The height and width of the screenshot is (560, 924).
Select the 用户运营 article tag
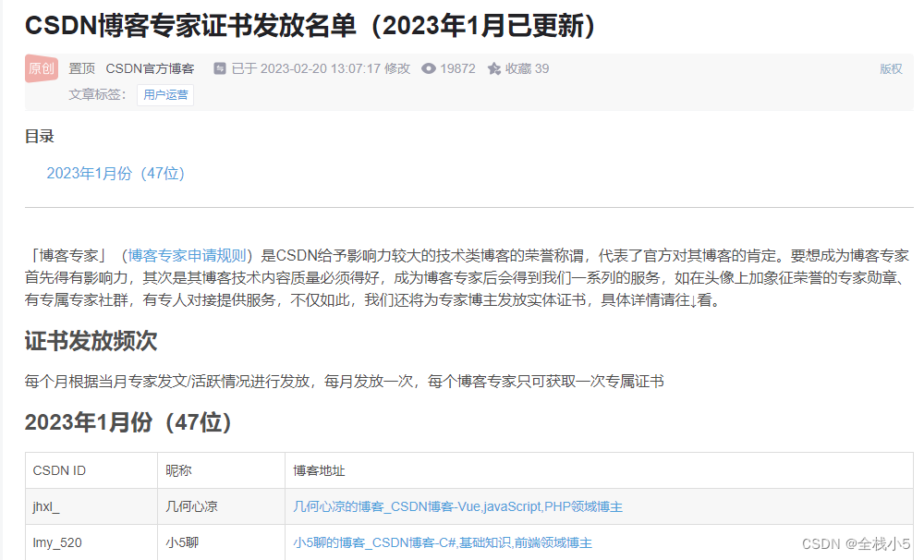[x=165, y=95]
